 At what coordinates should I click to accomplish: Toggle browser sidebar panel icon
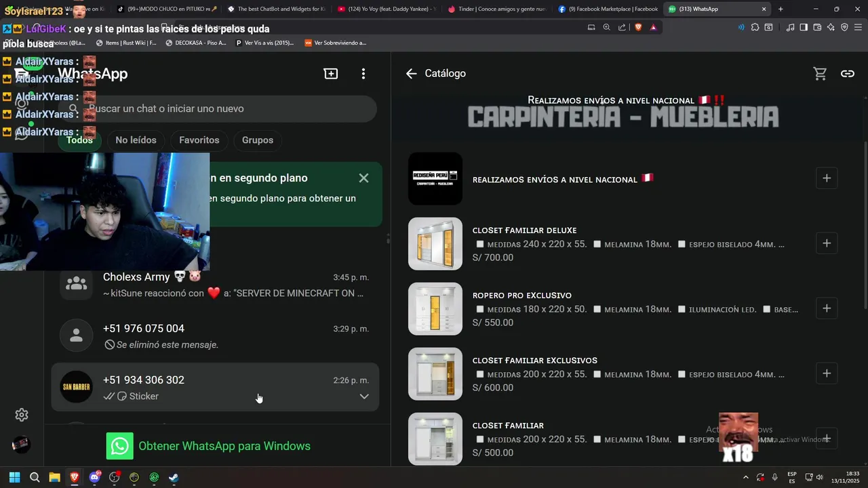tap(804, 27)
